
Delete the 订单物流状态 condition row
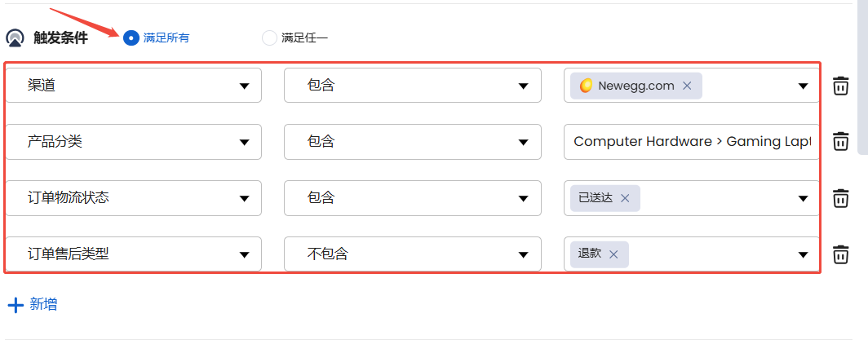[840, 198]
